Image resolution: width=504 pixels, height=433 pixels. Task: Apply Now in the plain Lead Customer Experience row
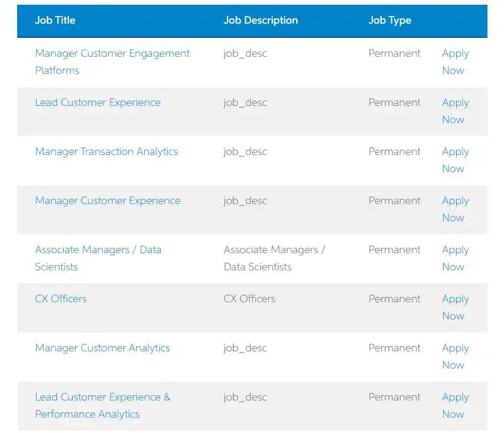pyautogui.click(x=456, y=111)
